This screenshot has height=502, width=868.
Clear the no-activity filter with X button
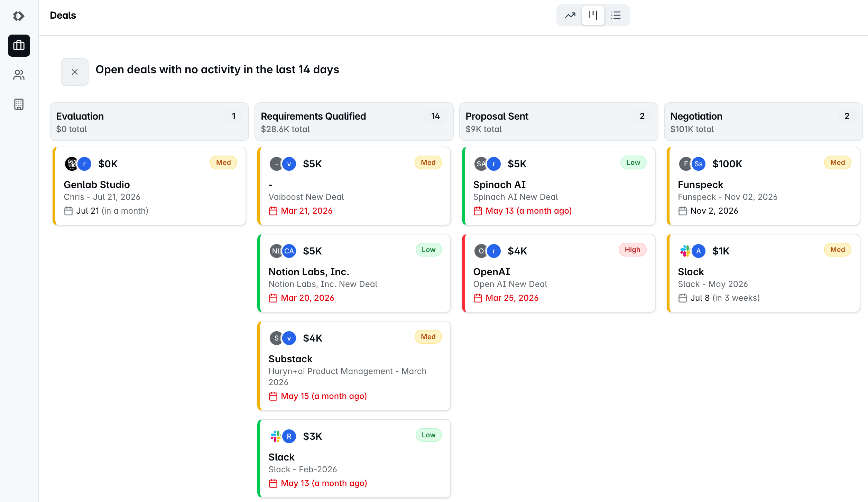tap(75, 72)
